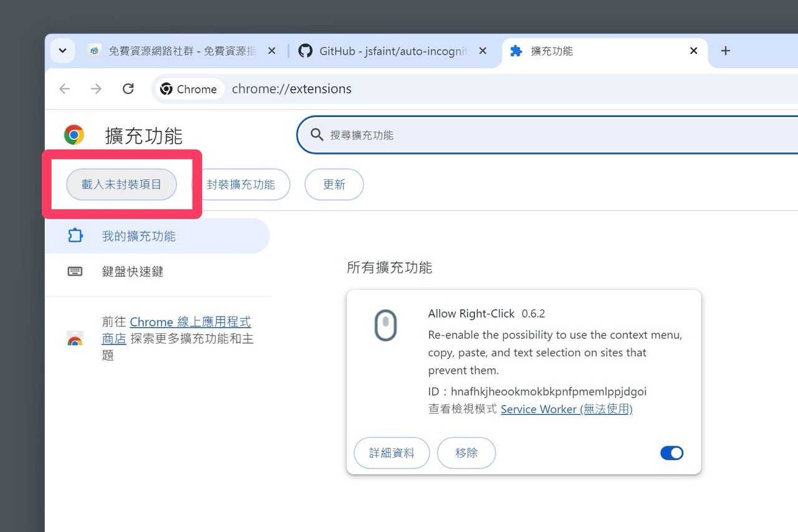Click the chrome://extensions address bar

[x=292, y=89]
